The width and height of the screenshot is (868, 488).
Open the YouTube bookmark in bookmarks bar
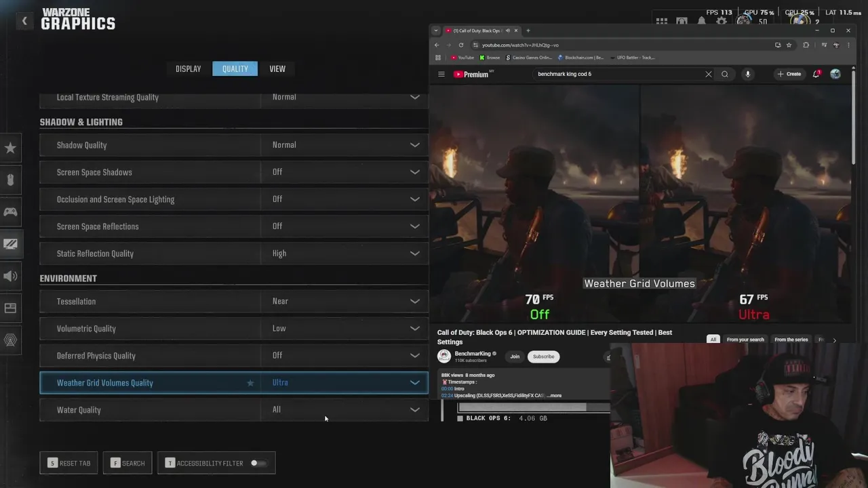click(462, 58)
